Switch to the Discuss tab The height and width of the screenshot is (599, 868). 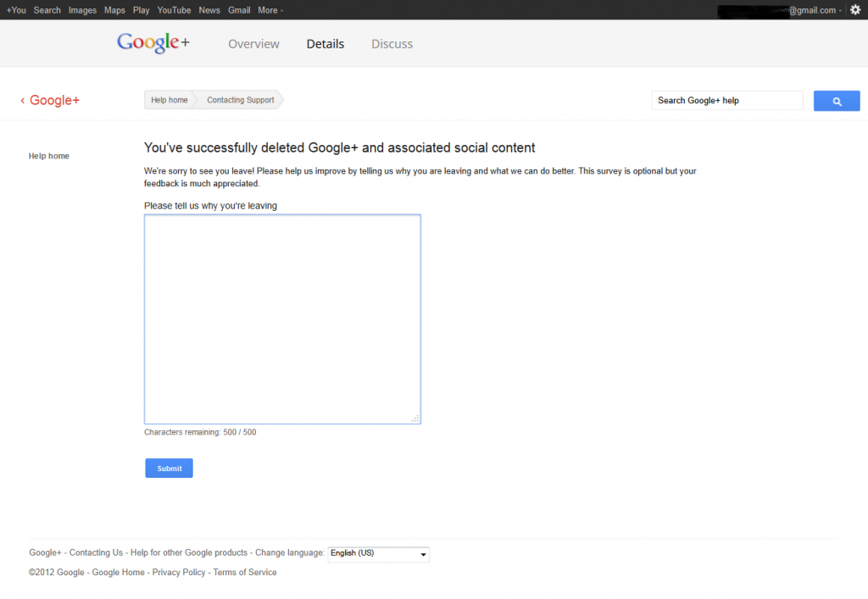pos(392,44)
